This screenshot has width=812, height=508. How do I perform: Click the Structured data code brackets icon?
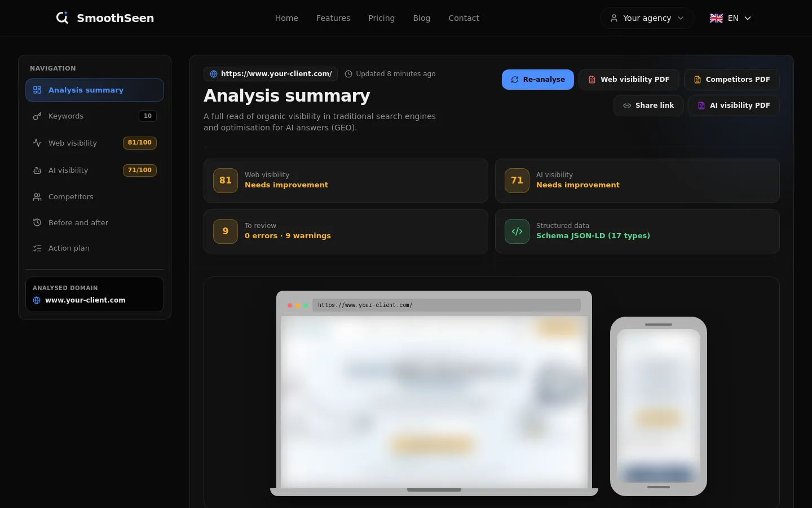pyautogui.click(x=517, y=231)
